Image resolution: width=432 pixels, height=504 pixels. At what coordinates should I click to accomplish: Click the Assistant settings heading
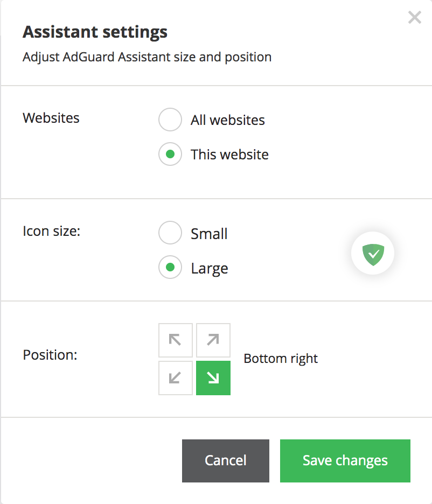tap(95, 32)
